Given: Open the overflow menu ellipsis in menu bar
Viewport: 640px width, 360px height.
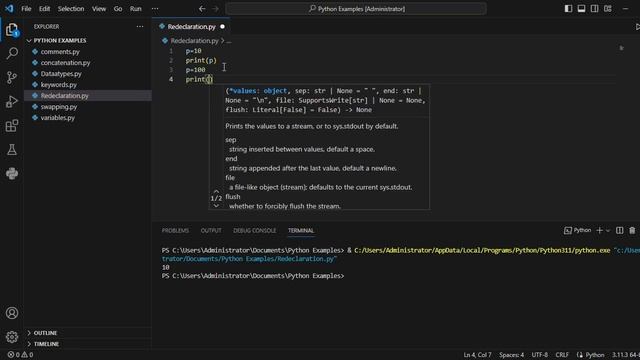Looking at the screenshot, I should (155, 9).
